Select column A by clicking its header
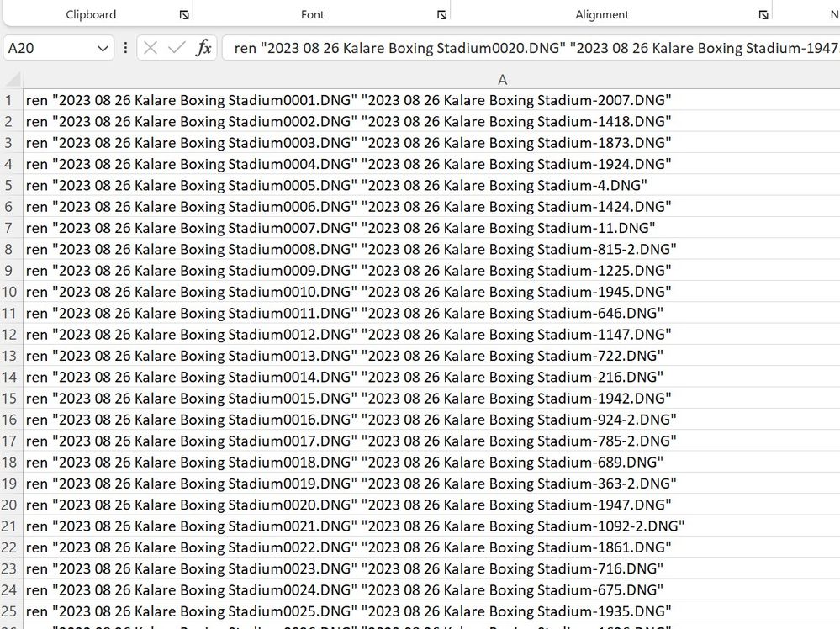This screenshot has height=629, width=840. (x=502, y=79)
